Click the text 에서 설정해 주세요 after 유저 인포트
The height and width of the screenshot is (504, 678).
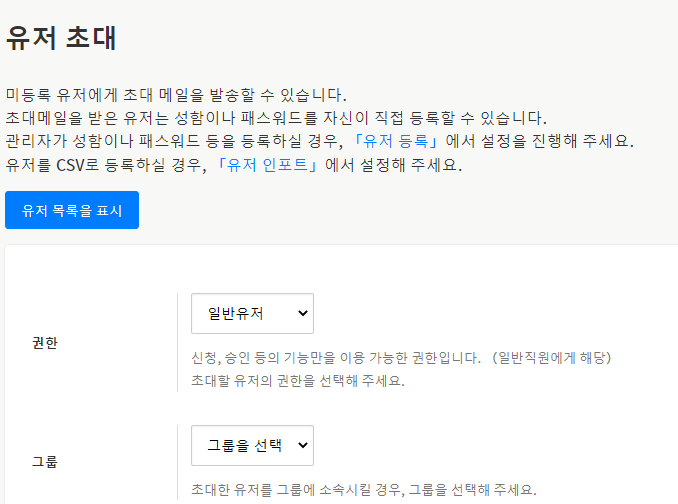pyautogui.click(x=395, y=166)
